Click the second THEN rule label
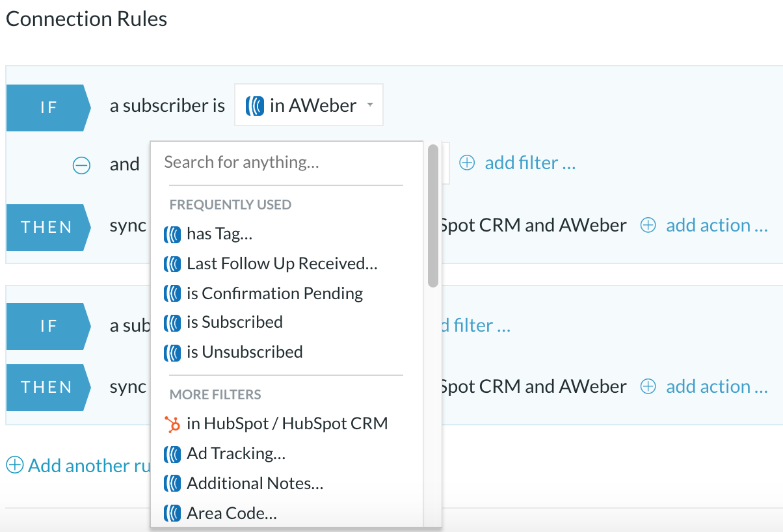The height and width of the screenshot is (532, 783). click(48, 387)
